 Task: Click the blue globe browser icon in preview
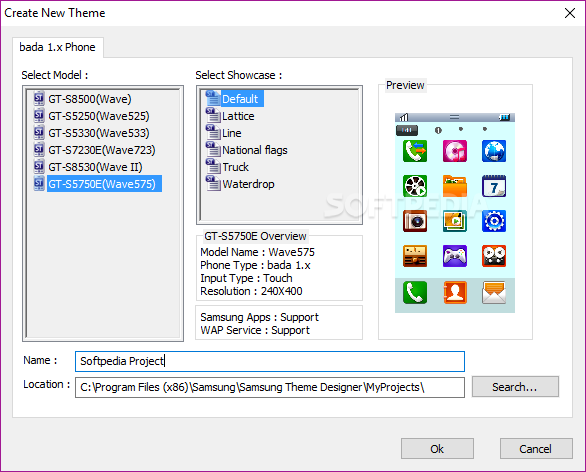[494, 151]
